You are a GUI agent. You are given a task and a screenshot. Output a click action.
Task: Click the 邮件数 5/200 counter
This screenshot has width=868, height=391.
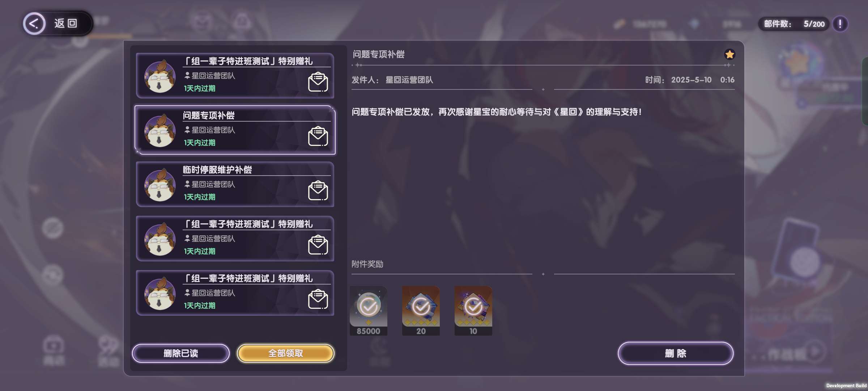click(794, 24)
